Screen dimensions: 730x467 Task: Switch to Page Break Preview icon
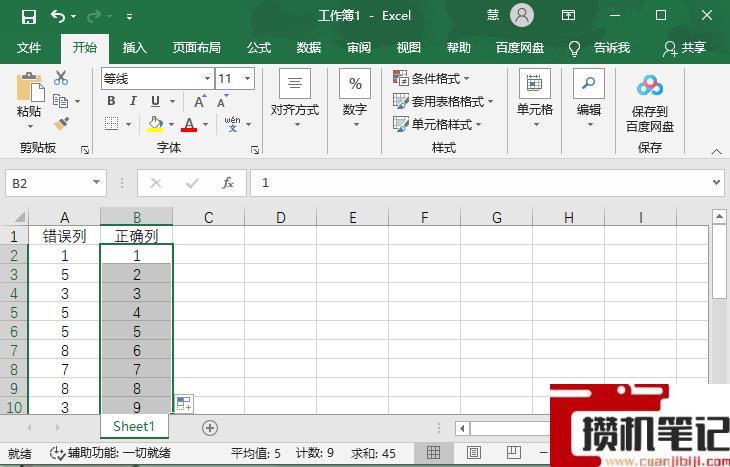tap(514, 452)
